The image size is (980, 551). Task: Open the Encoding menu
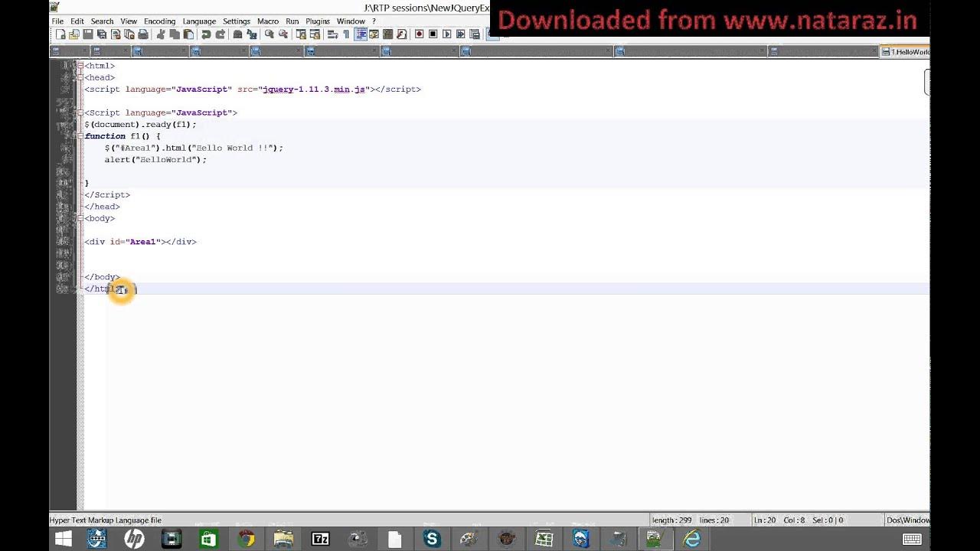click(x=159, y=21)
